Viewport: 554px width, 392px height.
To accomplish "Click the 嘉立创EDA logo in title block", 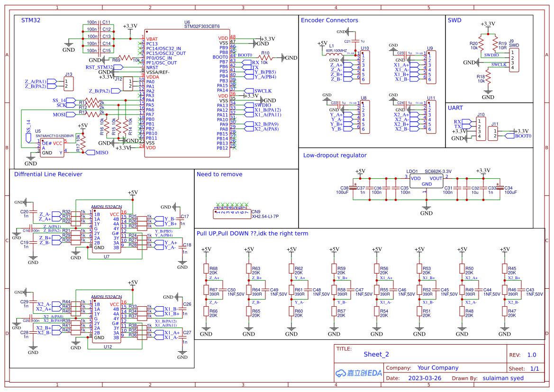I will click(359, 373).
